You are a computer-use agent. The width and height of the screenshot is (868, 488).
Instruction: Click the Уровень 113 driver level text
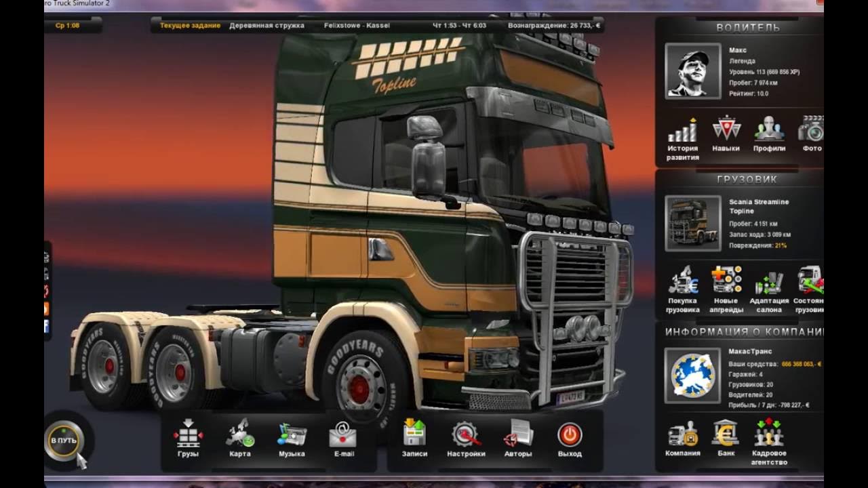pos(764,72)
